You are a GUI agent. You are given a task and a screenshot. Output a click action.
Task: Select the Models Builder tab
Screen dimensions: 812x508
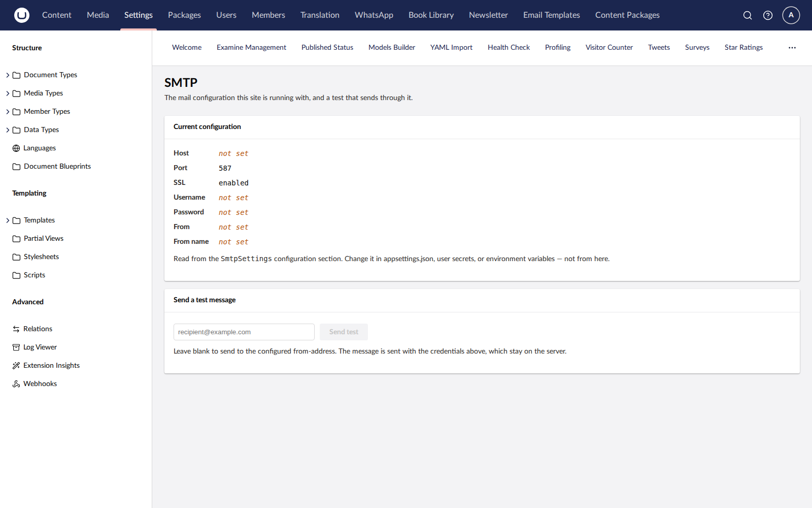[x=392, y=48]
